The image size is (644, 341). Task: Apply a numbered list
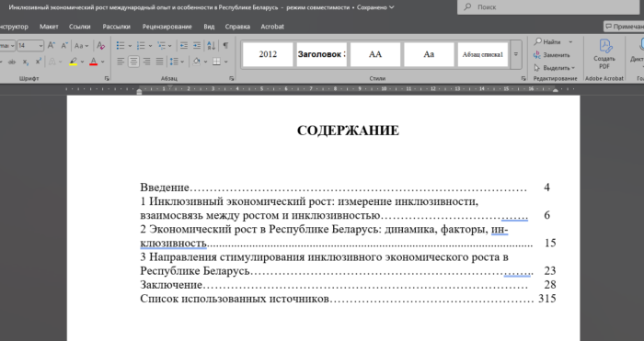pyautogui.click(x=141, y=45)
